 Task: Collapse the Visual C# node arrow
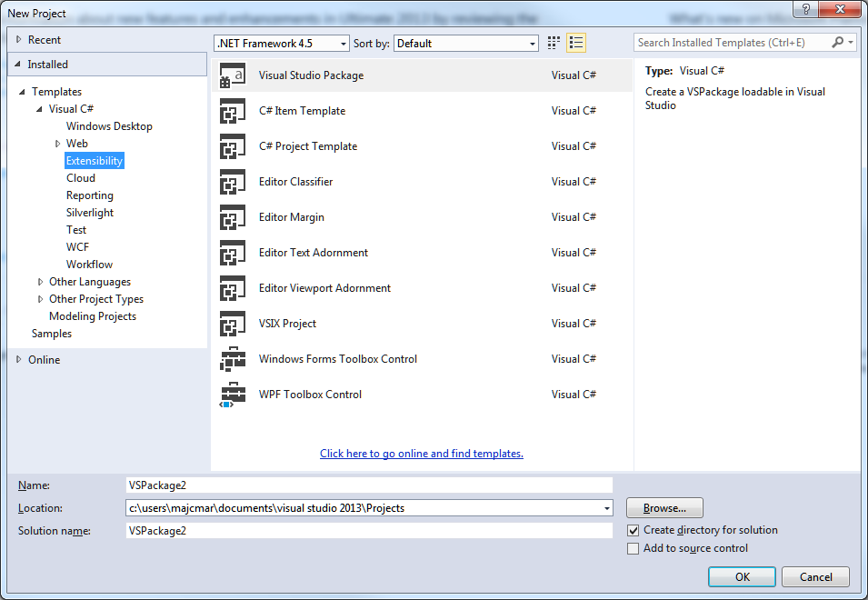[x=39, y=109]
